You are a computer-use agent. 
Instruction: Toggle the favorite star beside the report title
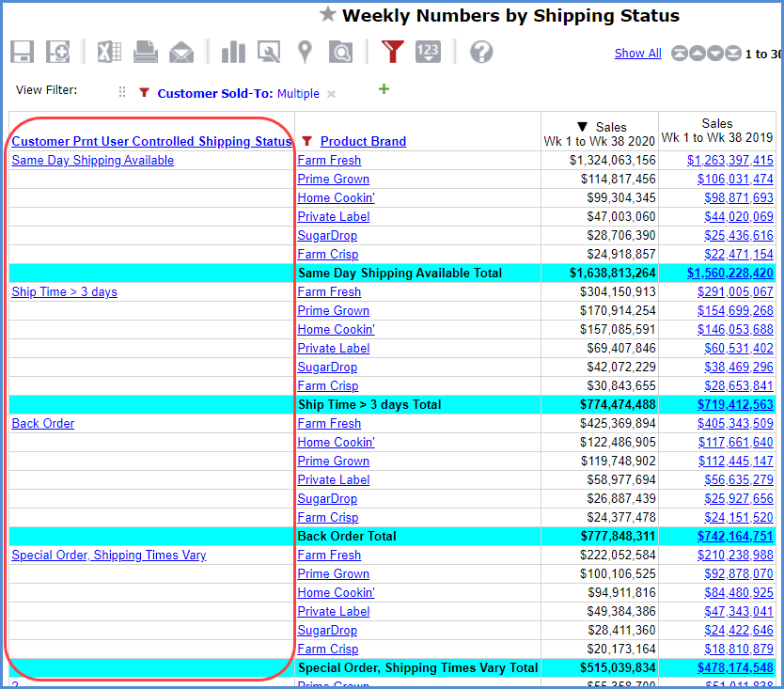tap(327, 14)
